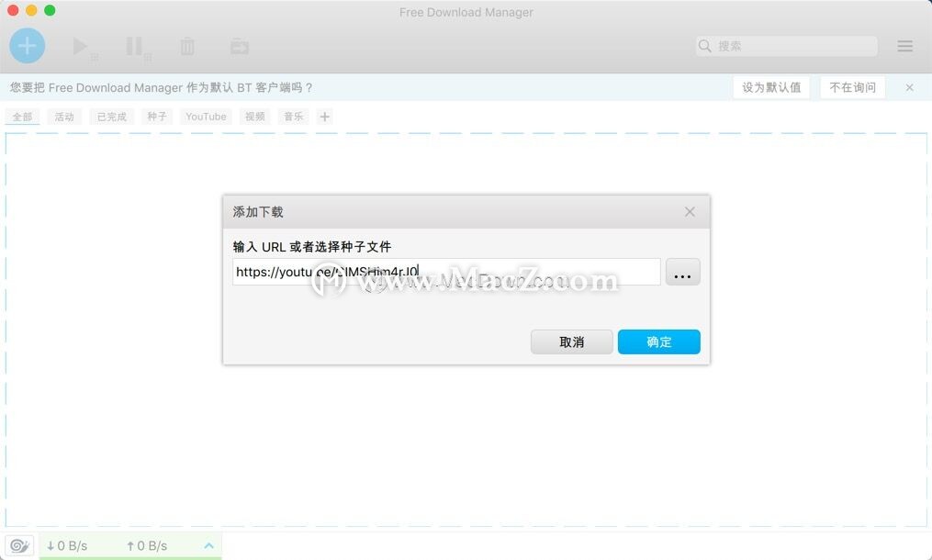Image resolution: width=932 pixels, height=560 pixels.
Task: Select the video capture toolbar icon
Action: tap(239, 45)
